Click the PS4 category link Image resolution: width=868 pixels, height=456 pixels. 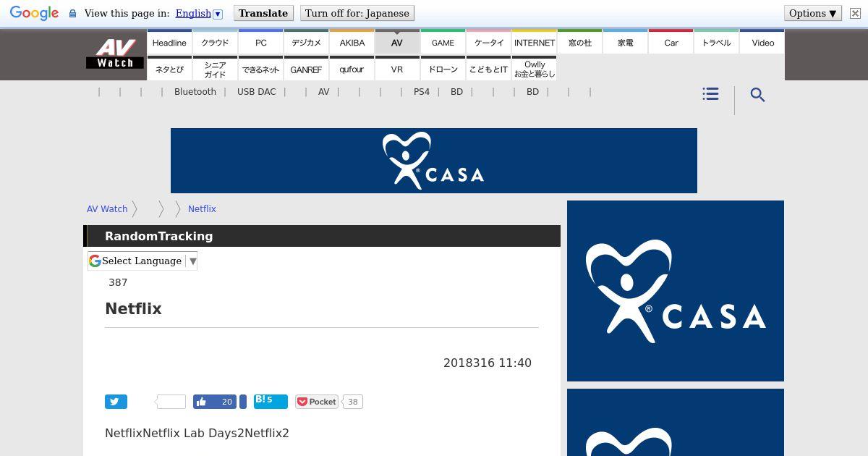coord(422,92)
